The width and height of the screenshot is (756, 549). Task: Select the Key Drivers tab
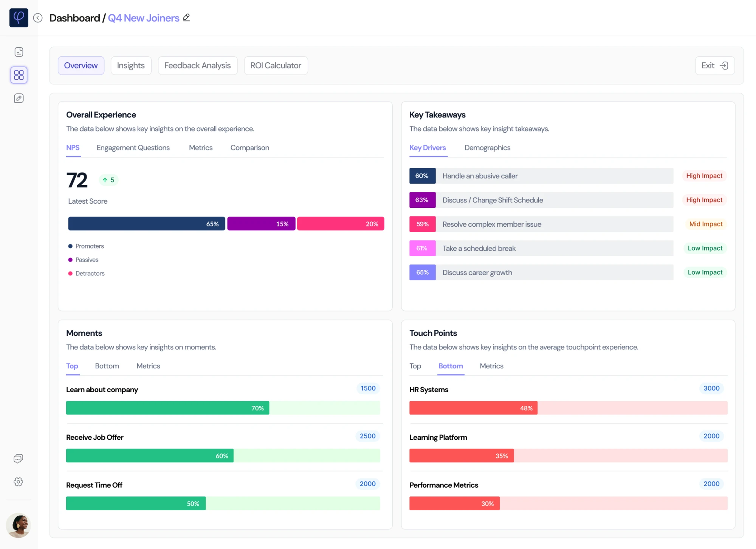click(428, 148)
